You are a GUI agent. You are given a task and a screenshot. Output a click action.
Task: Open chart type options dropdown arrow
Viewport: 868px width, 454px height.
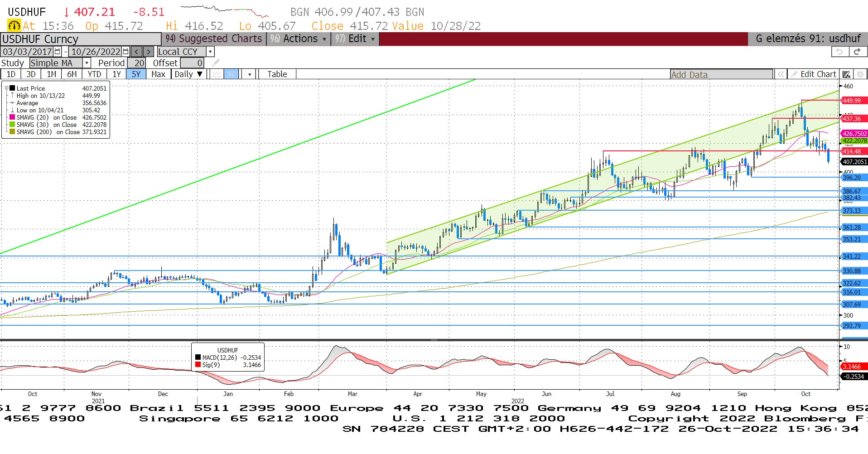pos(250,74)
